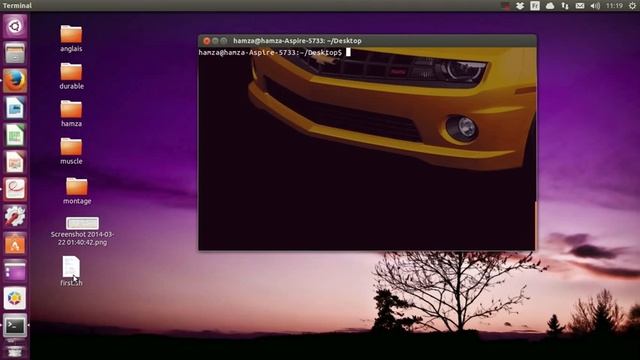Open the clock showing 11:19
The width and height of the screenshot is (640, 360).
(614, 6)
